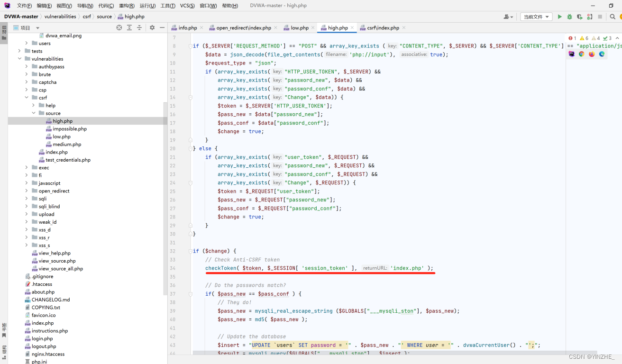Open file in Chrome browser icon
This screenshot has height=364, width=622.
582,54
